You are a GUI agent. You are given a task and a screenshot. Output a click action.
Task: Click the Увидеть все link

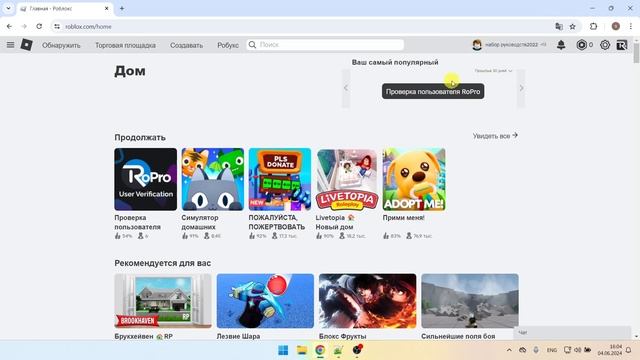[x=495, y=136]
